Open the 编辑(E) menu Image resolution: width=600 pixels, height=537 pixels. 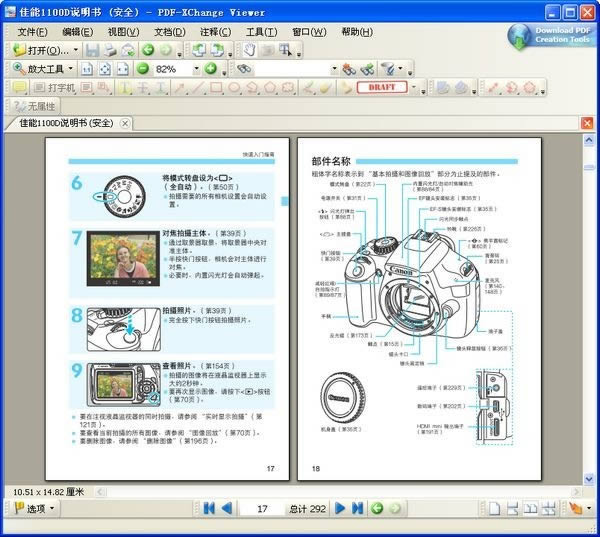click(78, 32)
